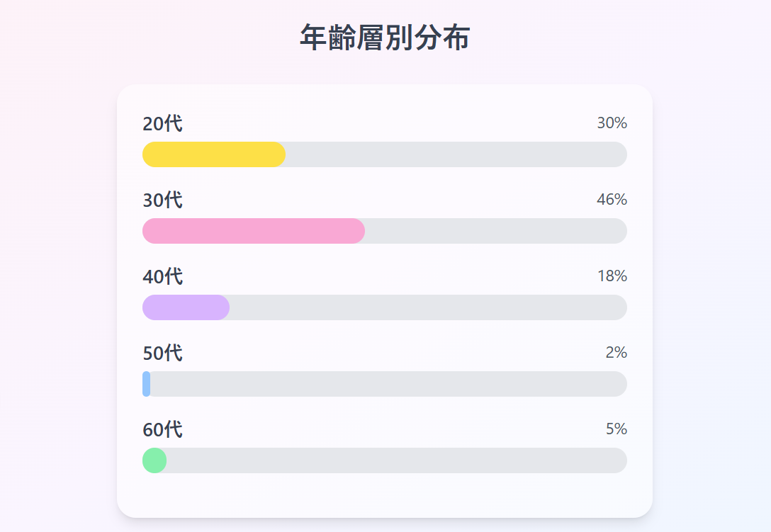Select the 20代 label
The height and width of the screenshot is (532, 771).
(x=162, y=124)
